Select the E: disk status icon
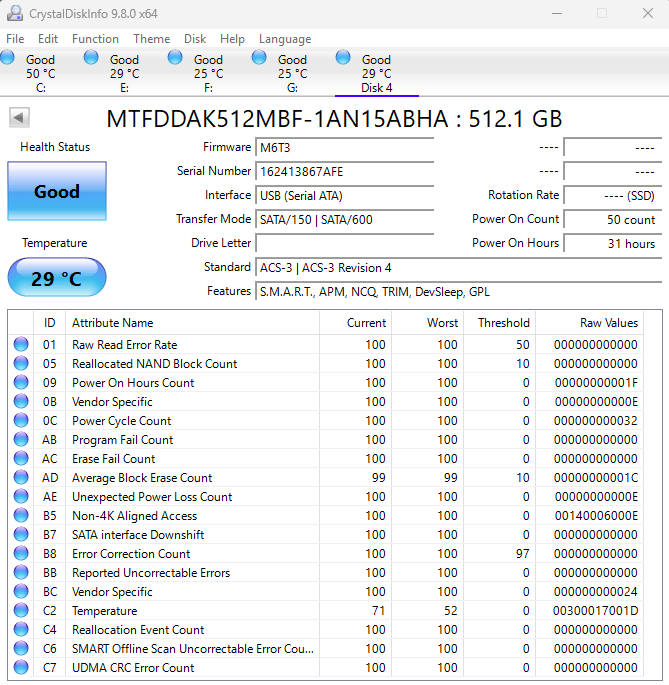Viewport: 669px width, 685px height. tap(91, 58)
